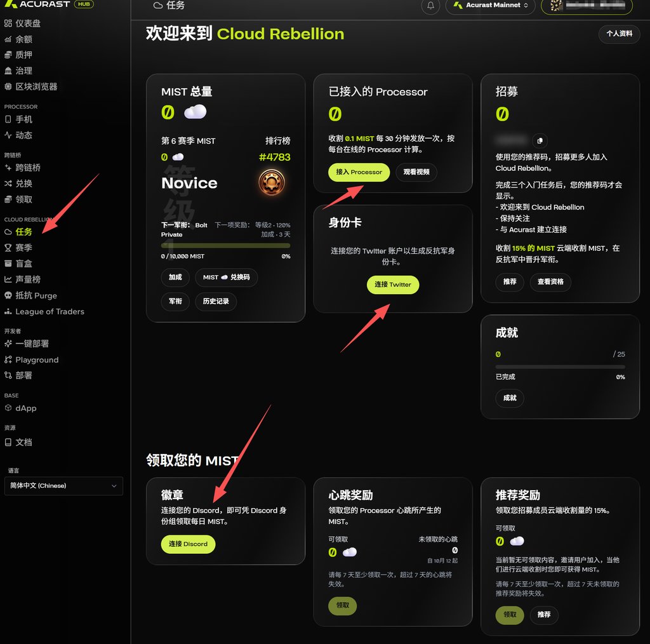This screenshot has height=644, width=650.
Task: Open Playground in developer section
Action: coord(32,360)
